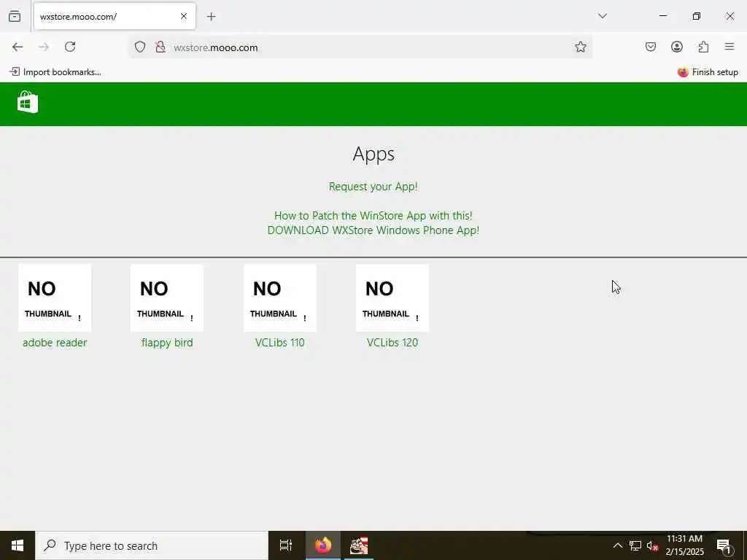Select the wxstore.mooo.com/ tab
This screenshot has width=747, height=560.
(115, 17)
